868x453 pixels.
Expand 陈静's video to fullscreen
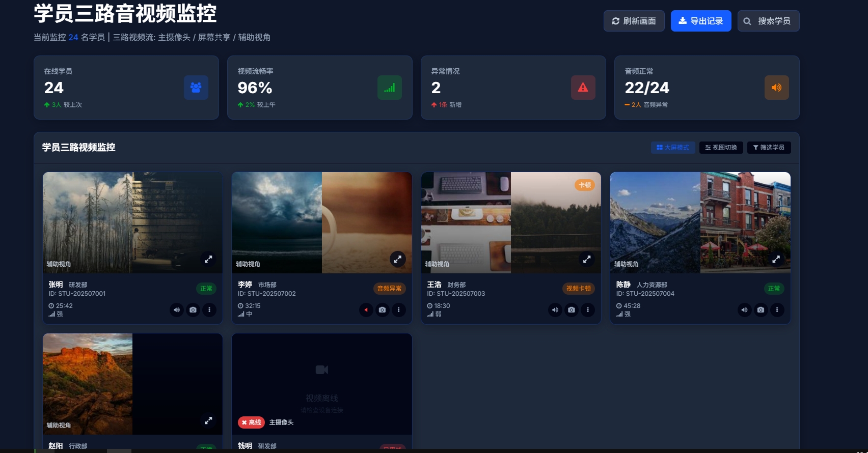point(776,259)
